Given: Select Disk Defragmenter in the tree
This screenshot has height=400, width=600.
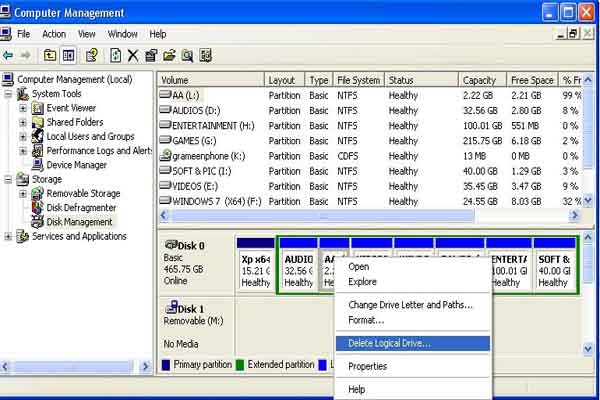Looking at the screenshot, I should tap(82, 207).
